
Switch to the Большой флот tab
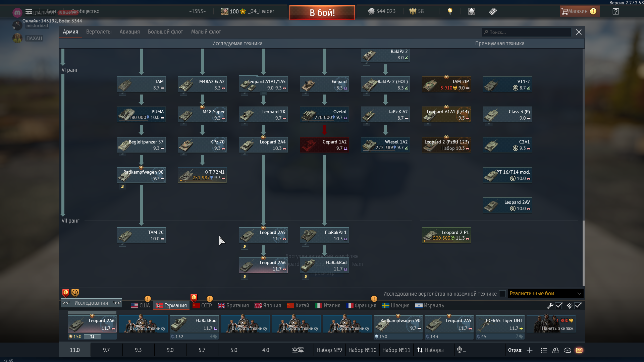pos(165,32)
